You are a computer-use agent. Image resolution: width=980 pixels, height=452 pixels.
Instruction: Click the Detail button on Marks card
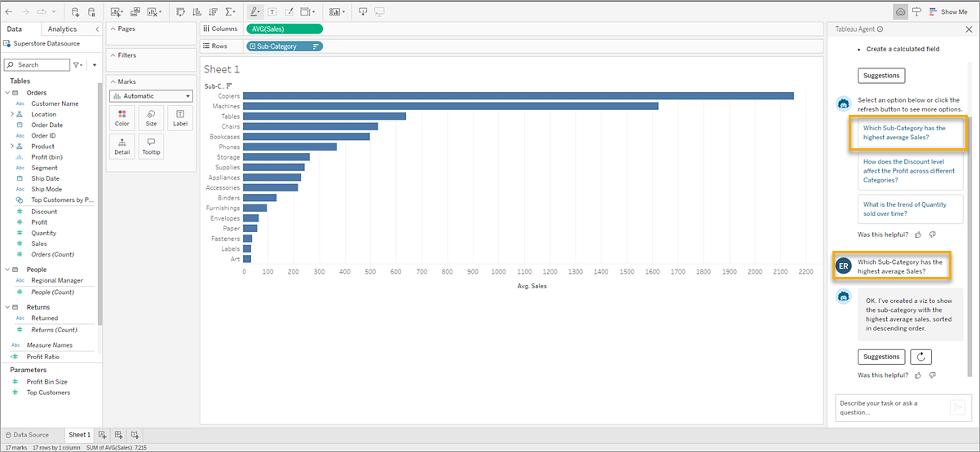pyautogui.click(x=122, y=147)
